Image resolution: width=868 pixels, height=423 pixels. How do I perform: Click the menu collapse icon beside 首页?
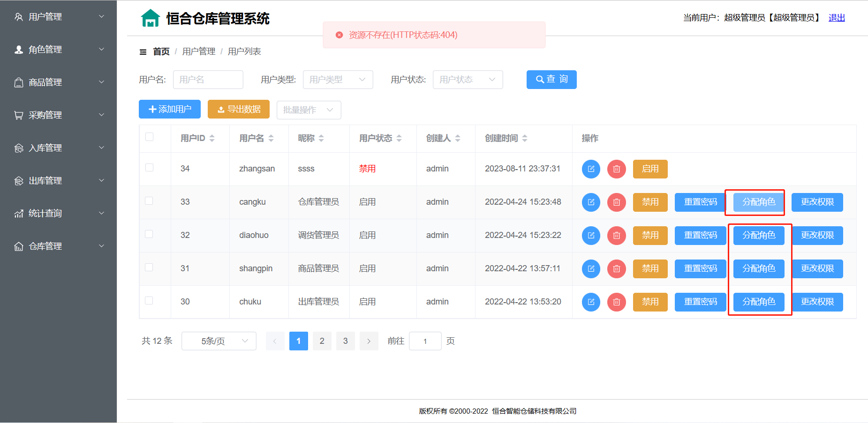click(143, 52)
